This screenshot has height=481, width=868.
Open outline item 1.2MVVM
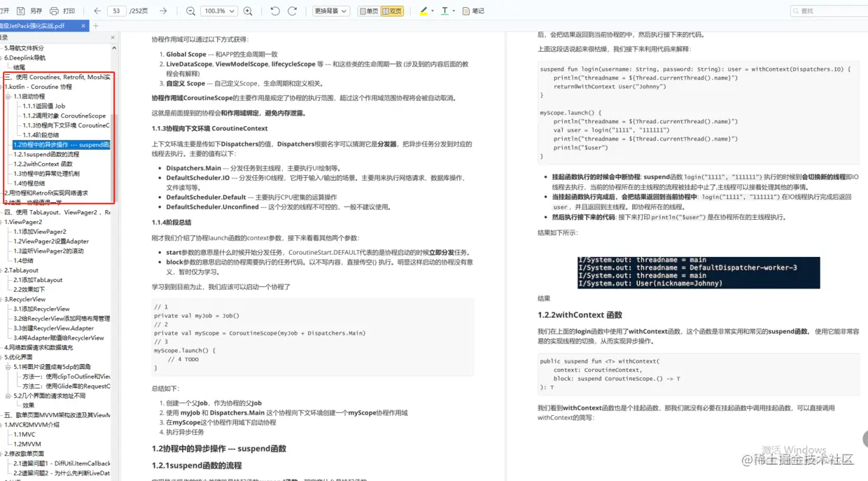coord(27,444)
